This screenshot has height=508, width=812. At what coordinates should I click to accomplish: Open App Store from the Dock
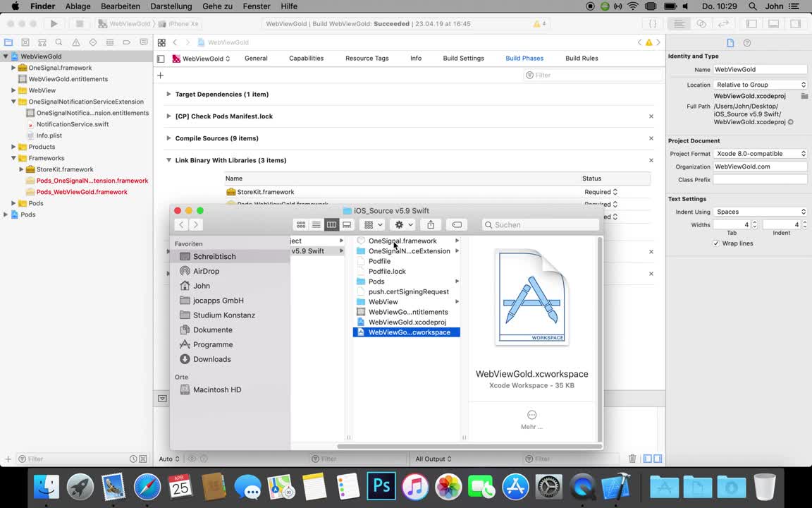pyautogui.click(x=515, y=486)
